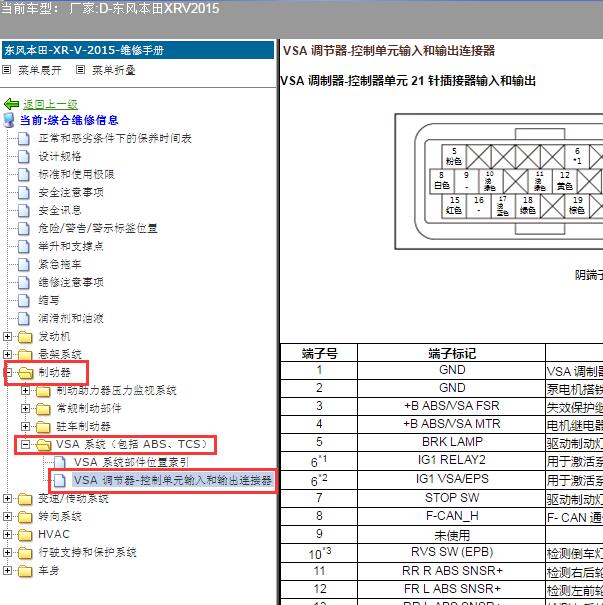Viewport: 603px width, 605px height.
Task: Open 危险/警告/警示标签位置 page
Action: (x=98, y=228)
